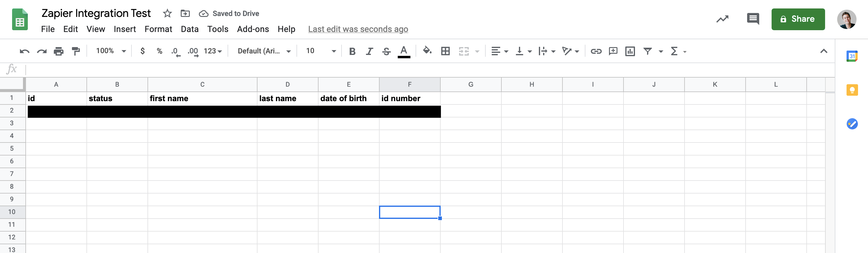Select row 5 header
The width and height of the screenshot is (868, 253).
(12, 149)
